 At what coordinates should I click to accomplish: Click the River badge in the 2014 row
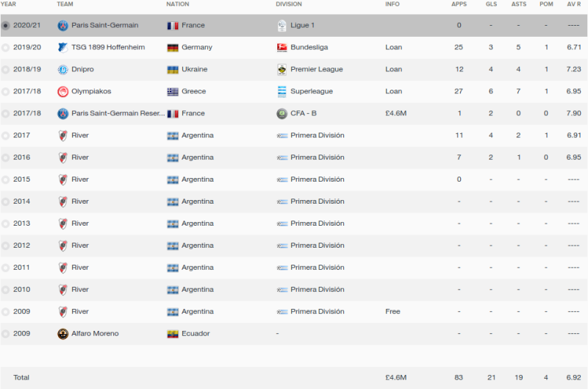point(62,201)
